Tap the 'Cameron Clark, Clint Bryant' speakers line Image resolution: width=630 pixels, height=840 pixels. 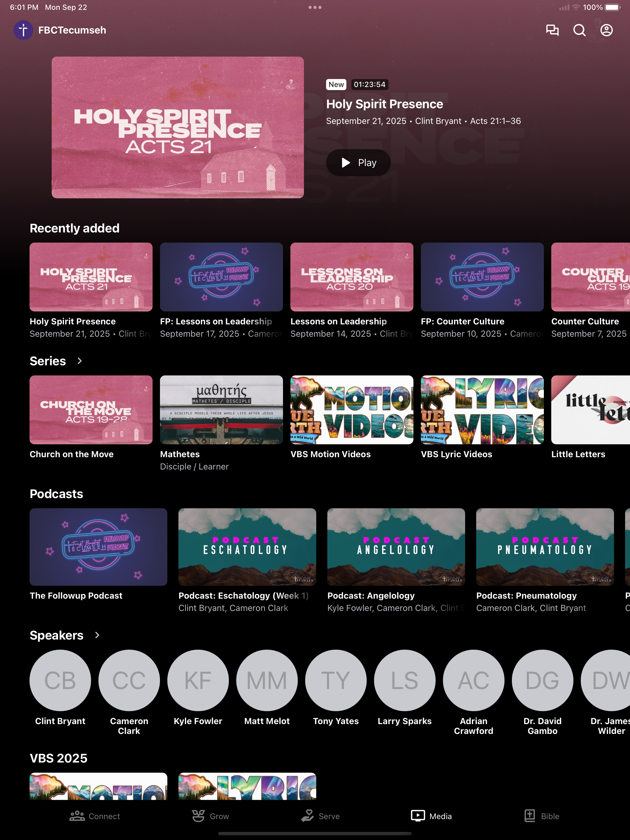tap(531, 608)
